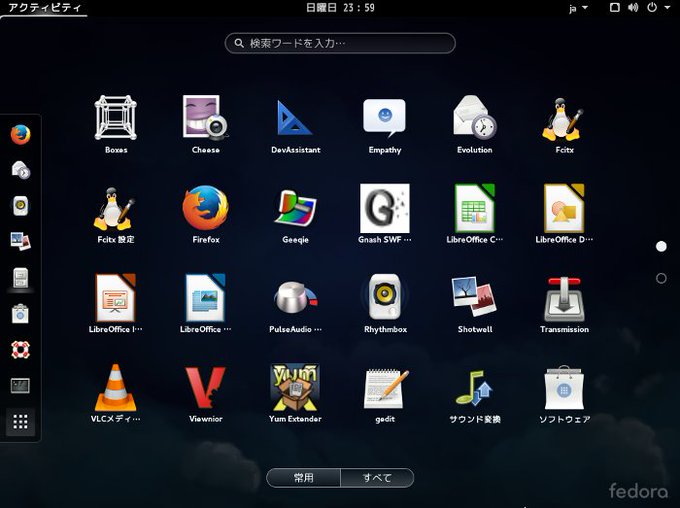
Task: Launch Rhythmbox from the dash
Action: click(x=20, y=206)
